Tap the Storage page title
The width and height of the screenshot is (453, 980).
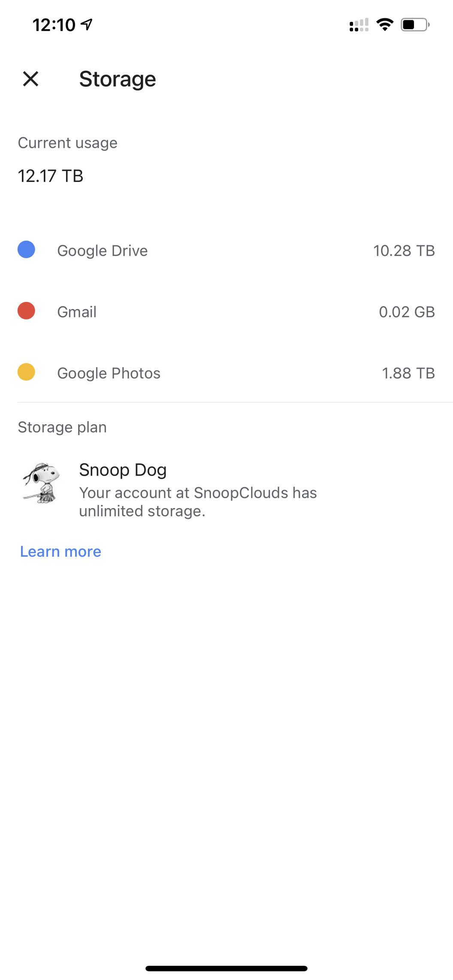click(x=118, y=79)
